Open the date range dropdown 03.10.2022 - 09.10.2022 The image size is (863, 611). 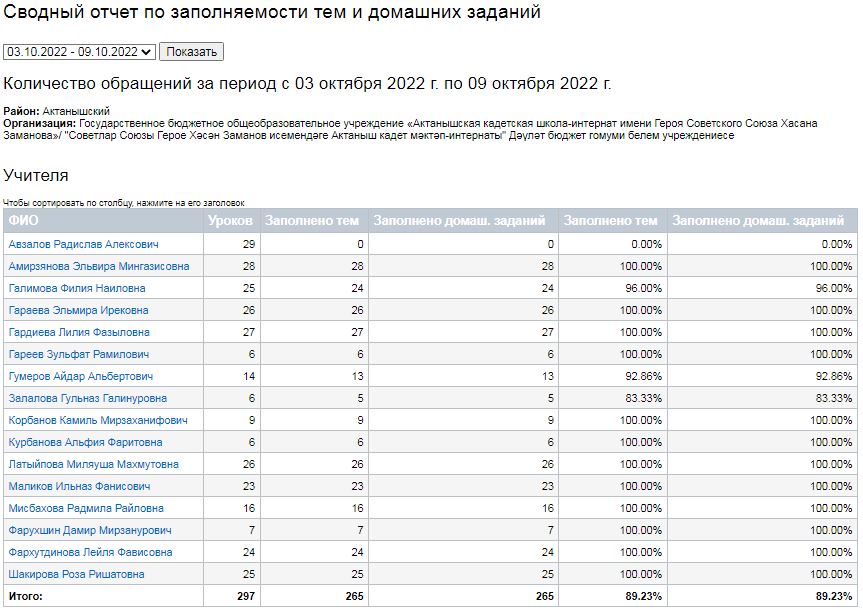point(80,52)
